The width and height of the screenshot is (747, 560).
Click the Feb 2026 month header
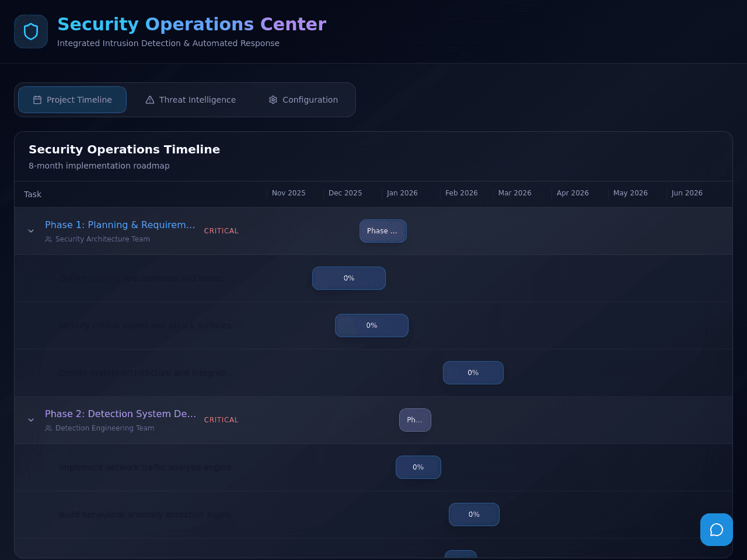(462, 193)
